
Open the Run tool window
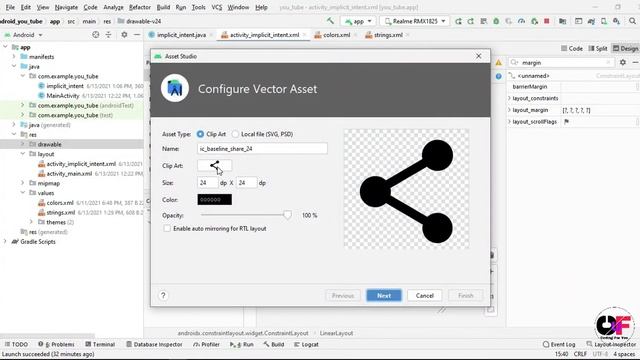(x=242, y=344)
